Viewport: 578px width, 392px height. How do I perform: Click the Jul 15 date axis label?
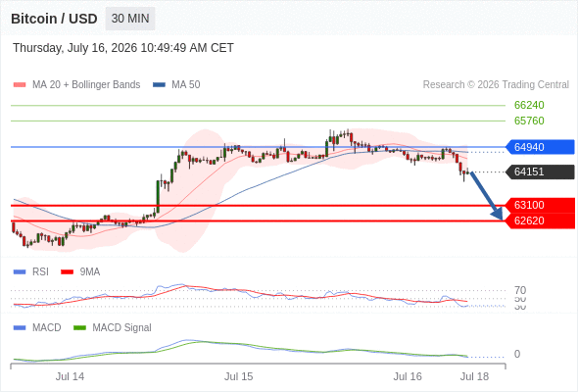[238, 376]
